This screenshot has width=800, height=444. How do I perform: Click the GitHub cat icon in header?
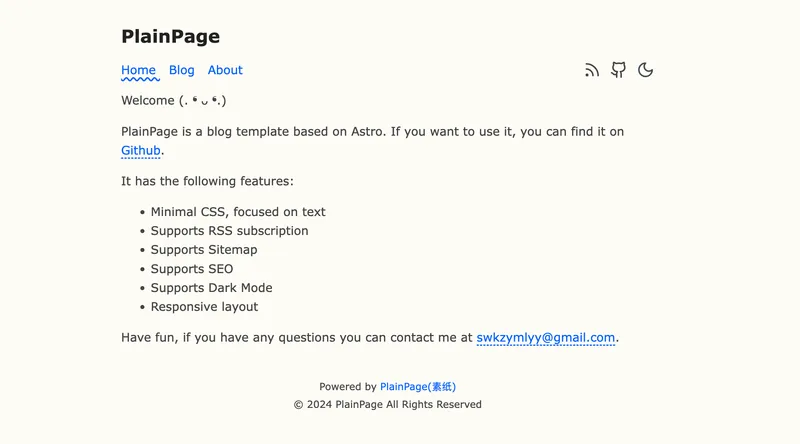coord(619,70)
